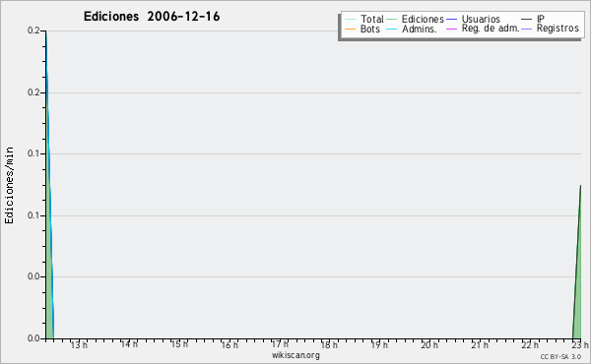The width and height of the screenshot is (591, 364).
Task: Click the Ediciones/min y-axis label
Action: point(9,185)
